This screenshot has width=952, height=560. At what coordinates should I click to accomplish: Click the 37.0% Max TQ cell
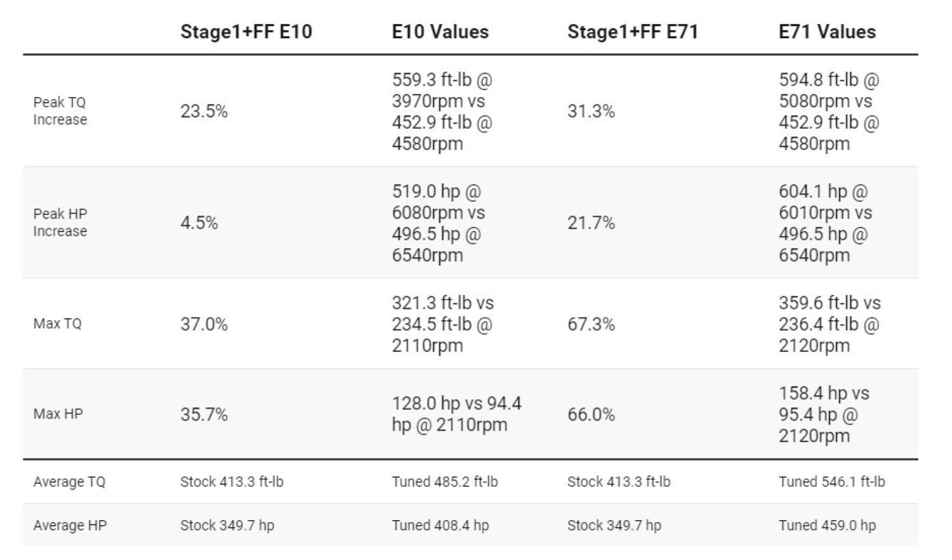204,325
